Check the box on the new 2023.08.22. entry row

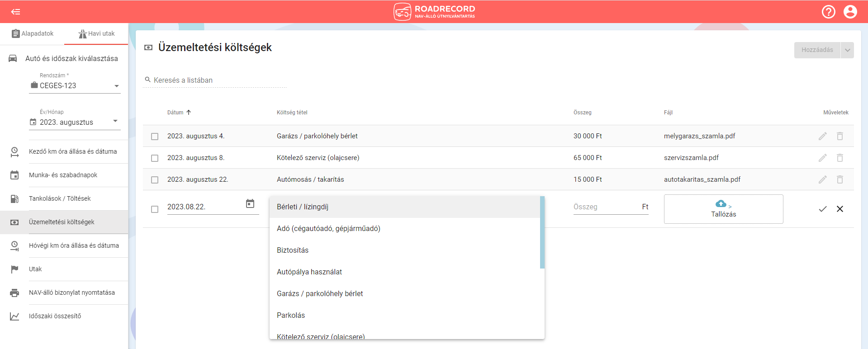click(x=155, y=209)
